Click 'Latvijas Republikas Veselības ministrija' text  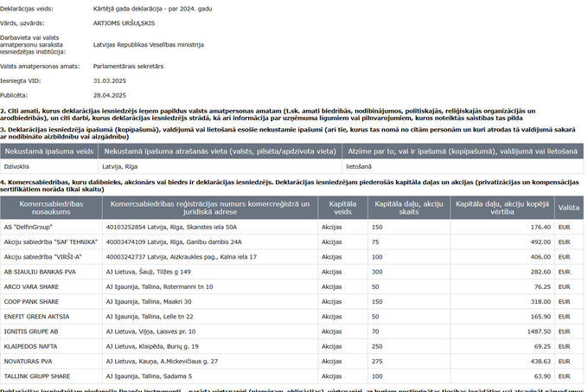(x=149, y=45)
